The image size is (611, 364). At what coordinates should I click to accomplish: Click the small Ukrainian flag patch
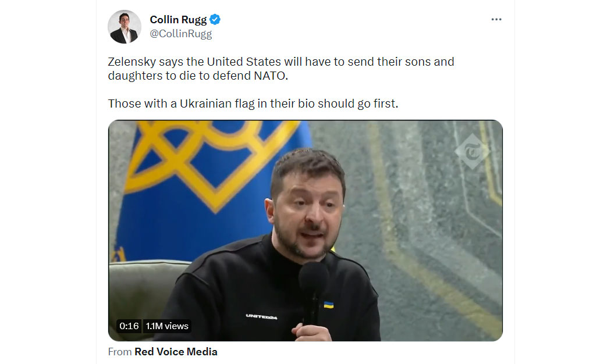[x=329, y=305]
